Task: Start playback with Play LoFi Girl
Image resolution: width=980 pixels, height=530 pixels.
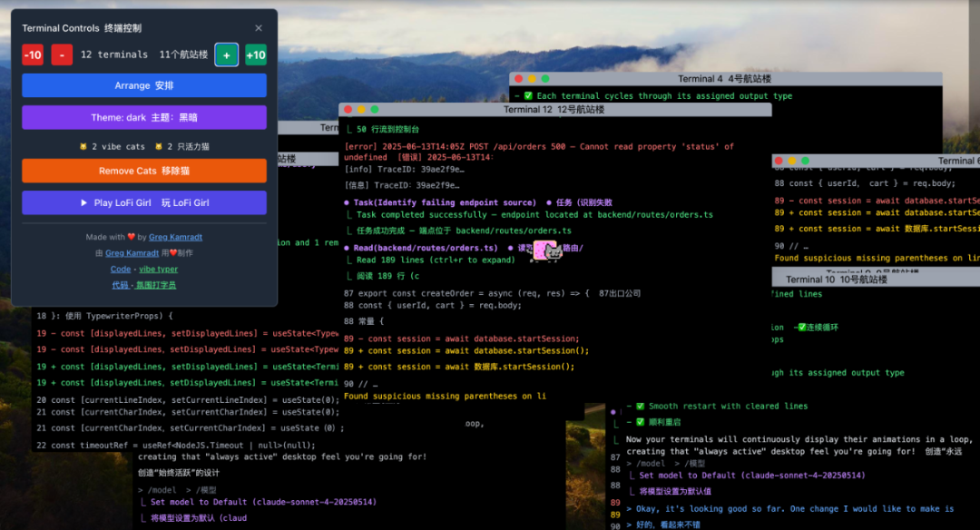Action: point(144,202)
